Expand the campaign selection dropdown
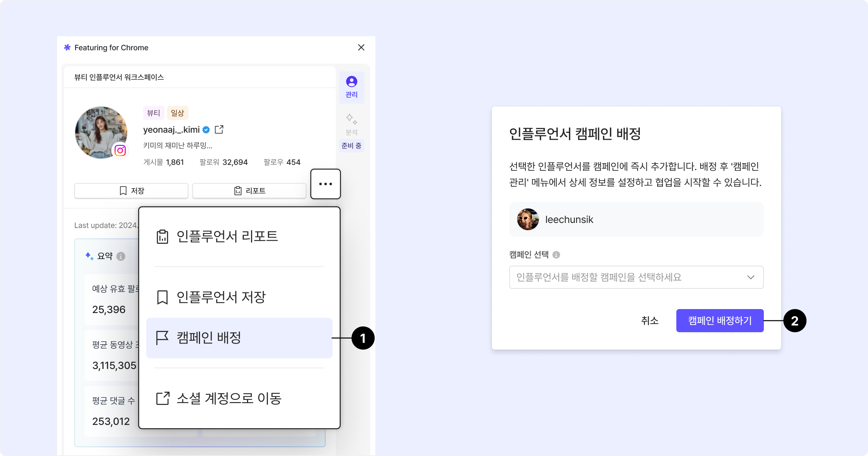Screen dimensions: 868x456 [x=629, y=277]
